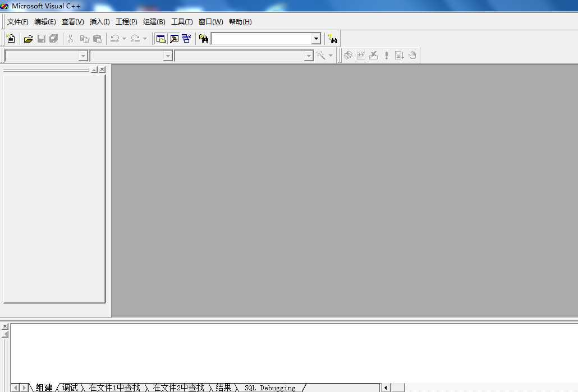Image resolution: width=578 pixels, height=392 pixels.
Task: Open the 工程(P) menu
Action: 126,22
